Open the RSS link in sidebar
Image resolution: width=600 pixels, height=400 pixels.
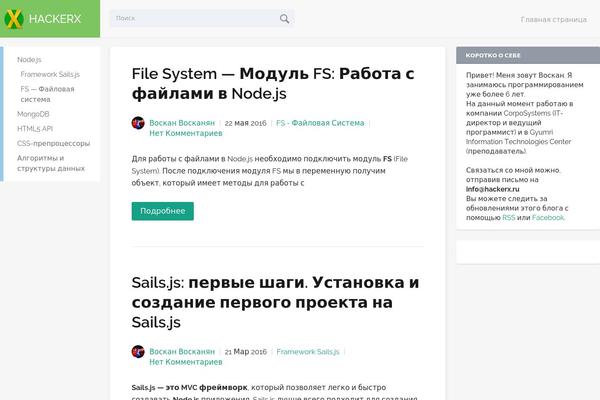[x=509, y=217]
